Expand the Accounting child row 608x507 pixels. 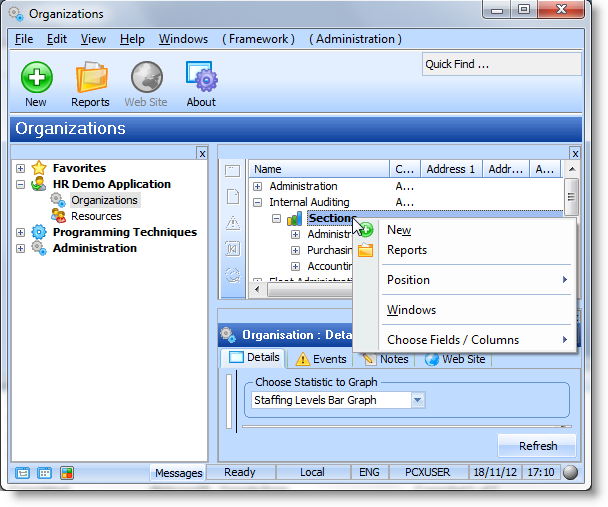click(295, 266)
